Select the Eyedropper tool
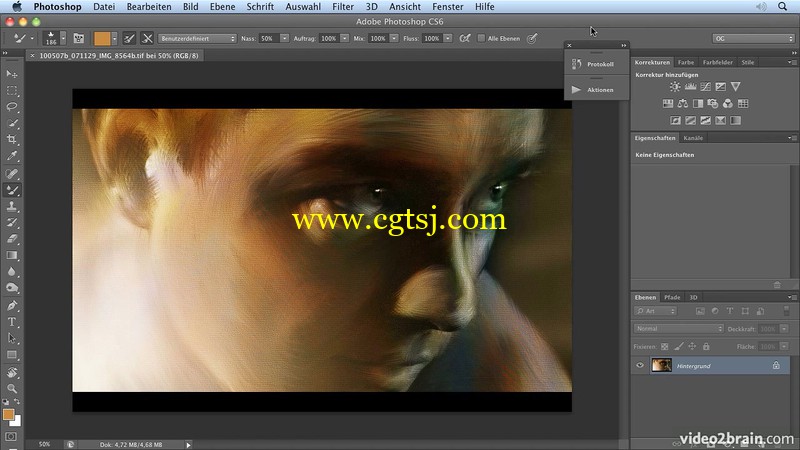The width and height of the screenshot is (800, 450). pos(12,156)
